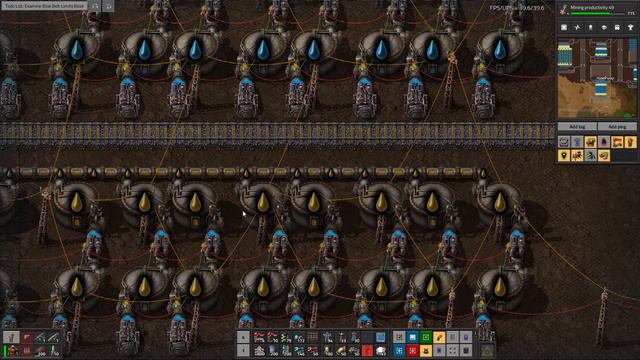
Task: Click the Add tag button
Action: pos(577,127)
